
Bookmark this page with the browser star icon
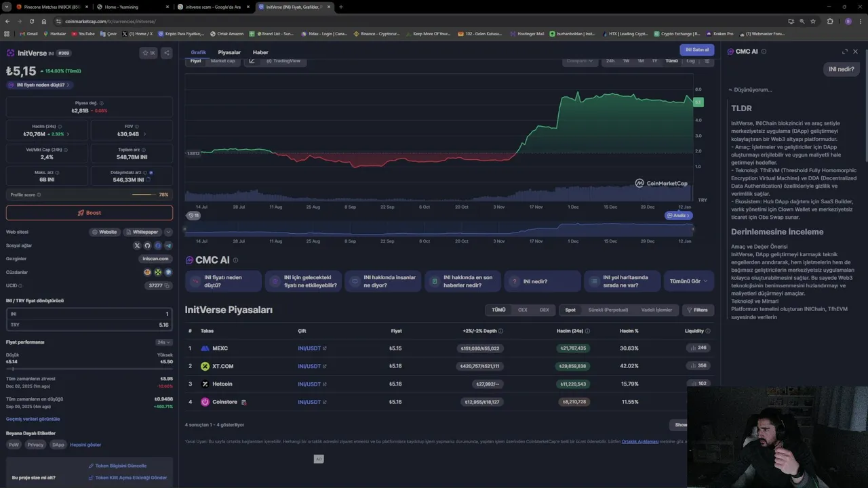coord(813,21)
